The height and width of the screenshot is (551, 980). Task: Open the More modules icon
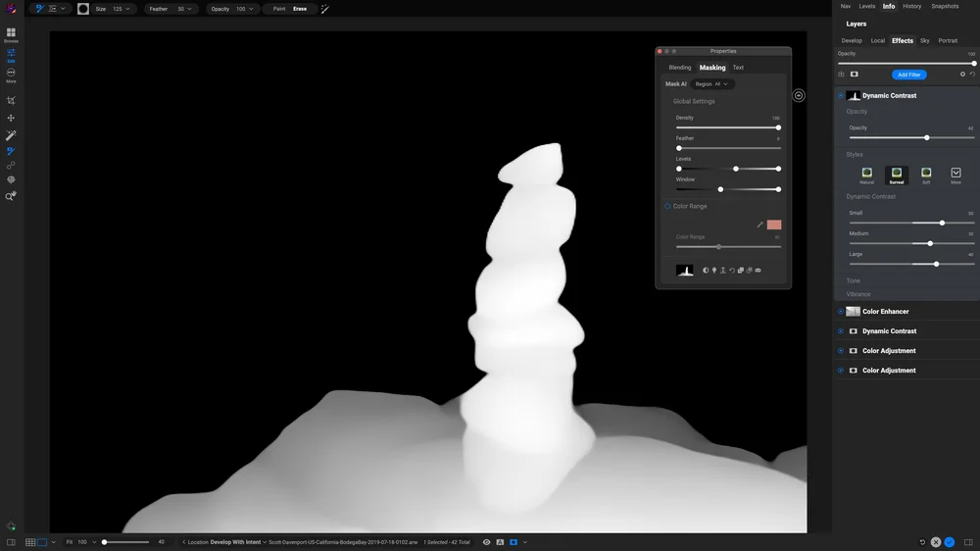coord(11,75)
